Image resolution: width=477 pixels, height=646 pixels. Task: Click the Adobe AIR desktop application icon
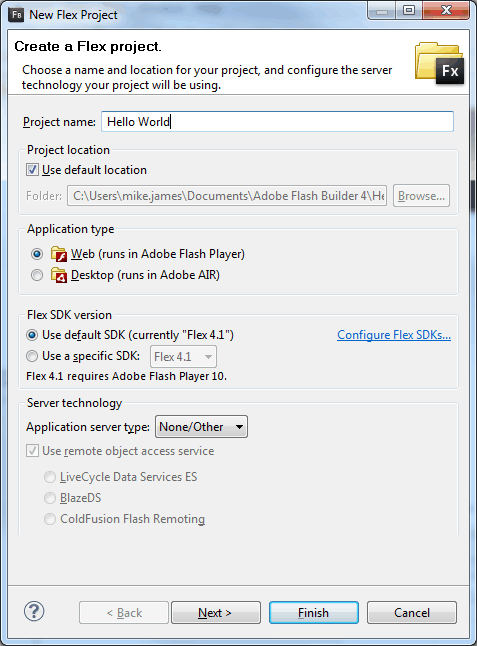tap(59, 275)
